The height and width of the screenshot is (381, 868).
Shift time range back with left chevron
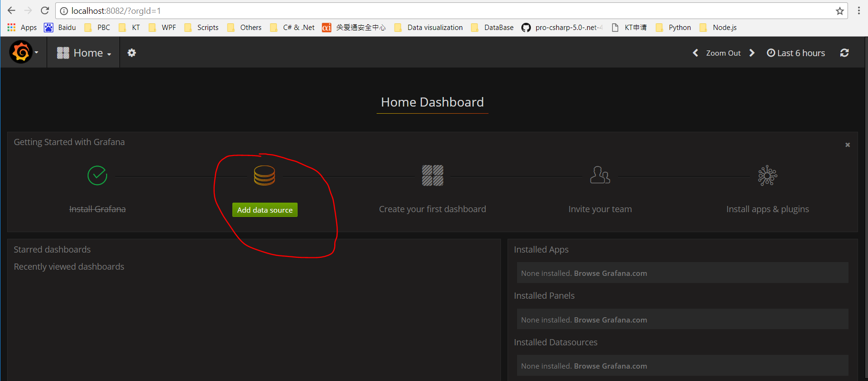[x=695, y=53]
